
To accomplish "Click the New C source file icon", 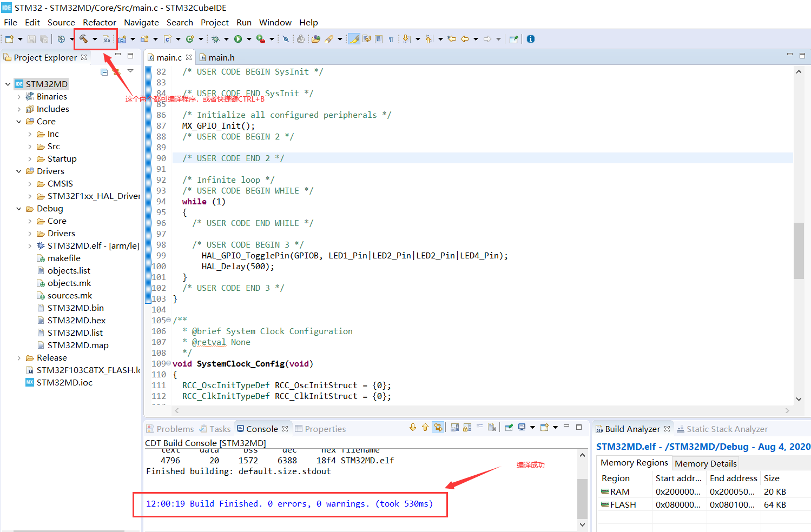I will click(x=168, y=39).
